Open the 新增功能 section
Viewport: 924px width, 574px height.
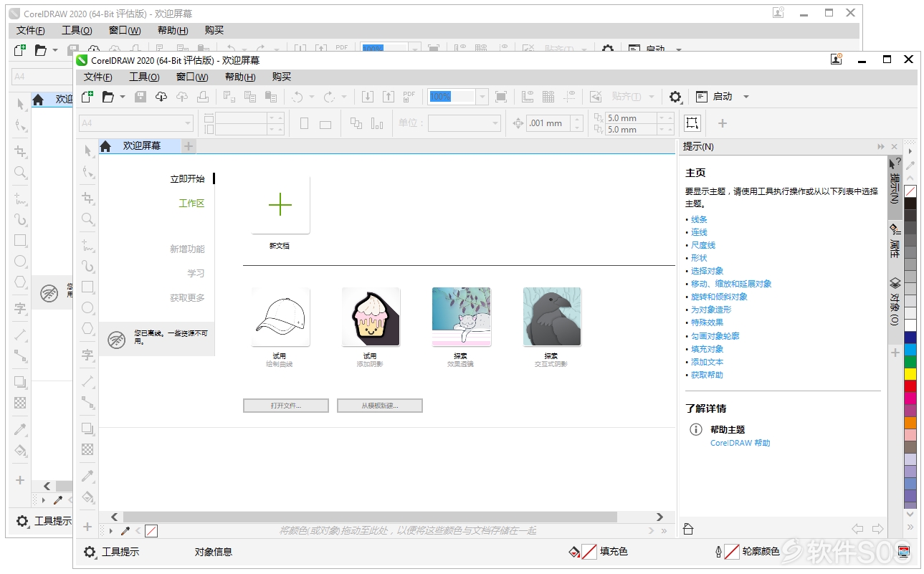coord(187,249)
